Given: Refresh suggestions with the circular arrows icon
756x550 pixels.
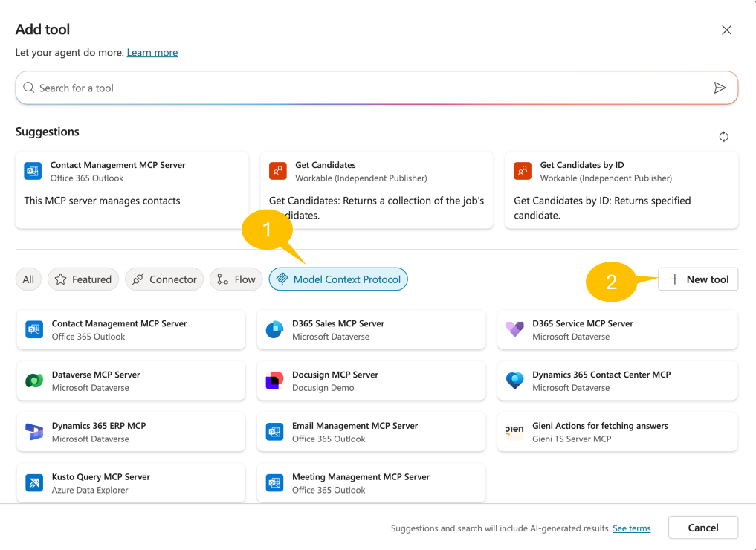Looking at the screenshot, I should (x=724, y=137).
